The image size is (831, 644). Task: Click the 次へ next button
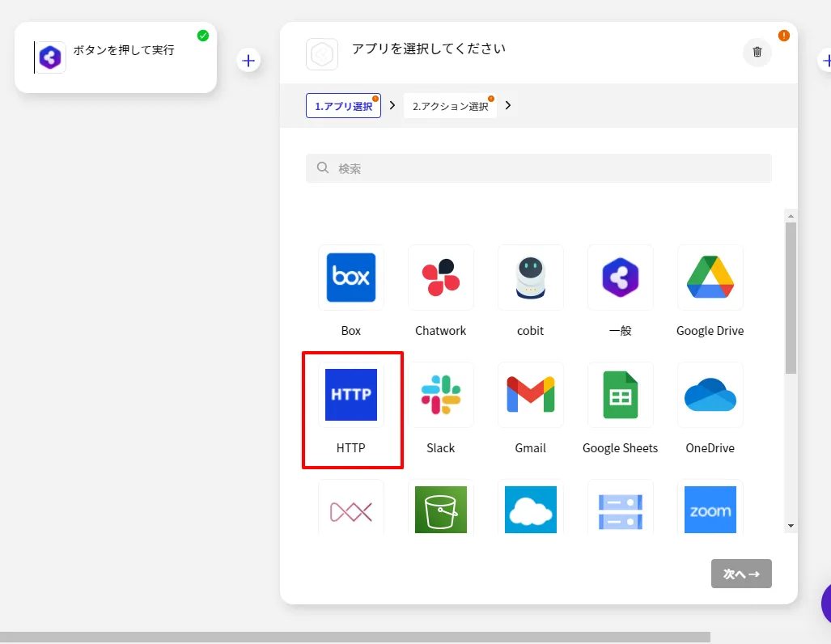pyautogui.click(x=741, y=574)
